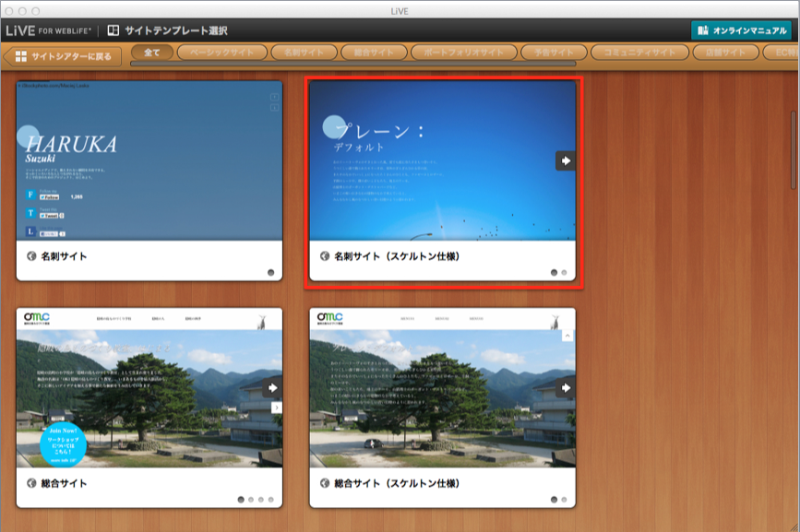Click the L icon in HARUKA preview
Screen dimensions: 800x532
[x=30, y=231]
